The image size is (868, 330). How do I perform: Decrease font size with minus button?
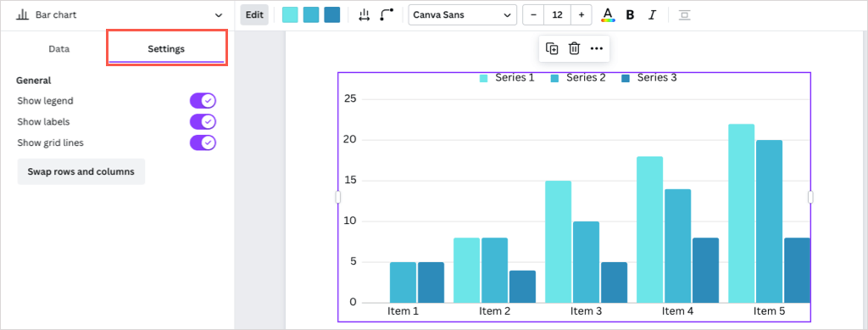[533, 15]
